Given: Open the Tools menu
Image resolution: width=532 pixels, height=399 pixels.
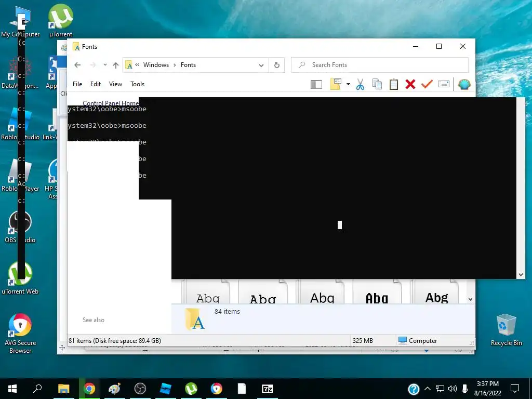Looking at the screenshot, I should [x=137, y=84].
